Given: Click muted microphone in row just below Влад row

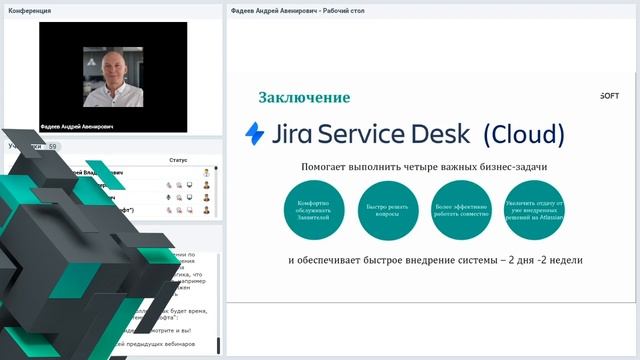Looking at the screenshot, I should pos(168,185).
